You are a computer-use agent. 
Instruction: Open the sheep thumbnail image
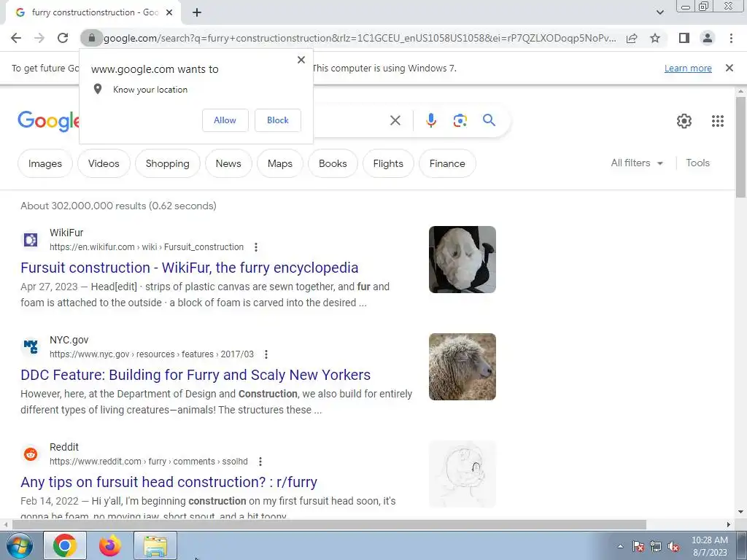(x=462, y=367)
